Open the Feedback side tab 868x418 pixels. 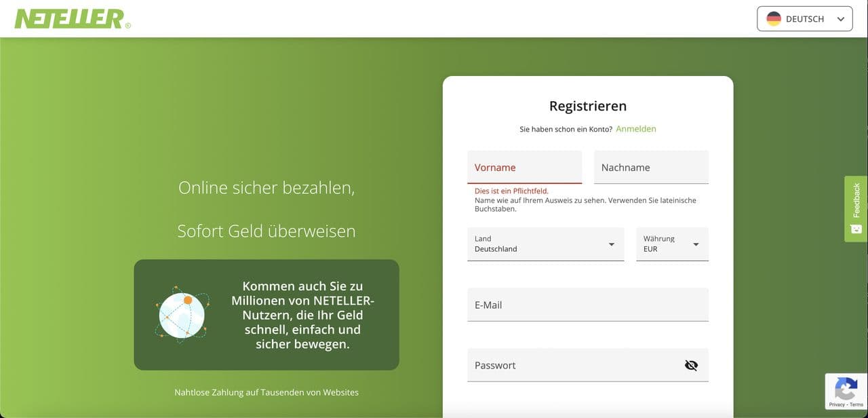point(856,200)
